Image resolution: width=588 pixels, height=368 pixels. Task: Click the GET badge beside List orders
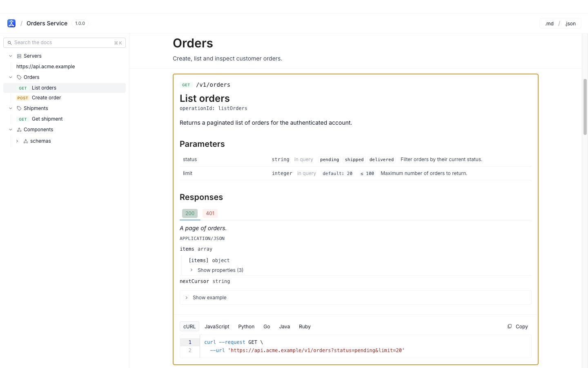point(23,88)
